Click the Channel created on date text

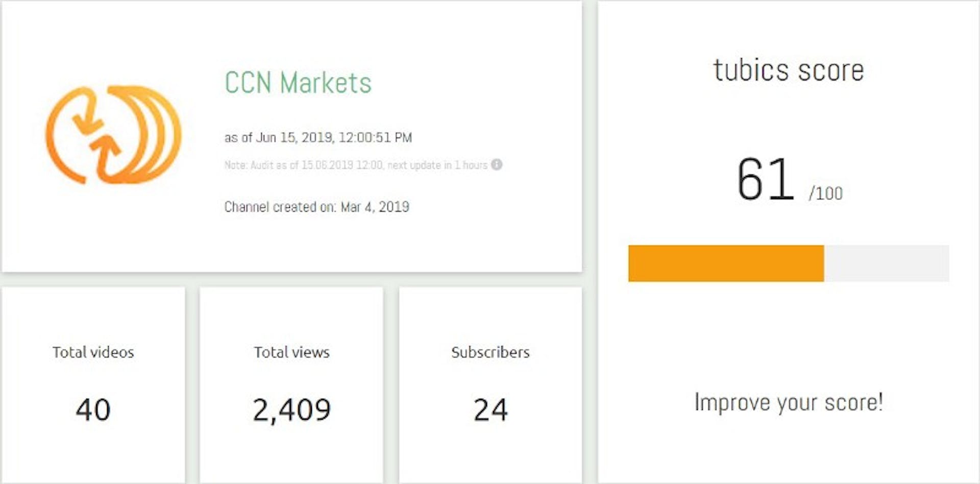pyautogui.click(x=317, y=207)
